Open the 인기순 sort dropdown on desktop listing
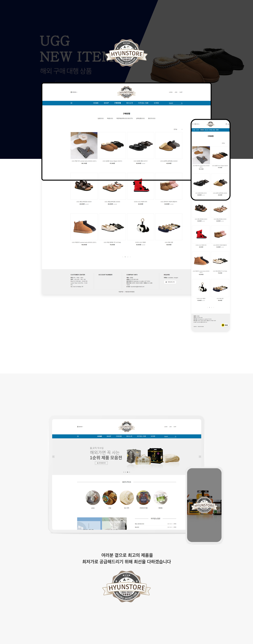This screenshot has height=644, width=253. pos(178,129)
